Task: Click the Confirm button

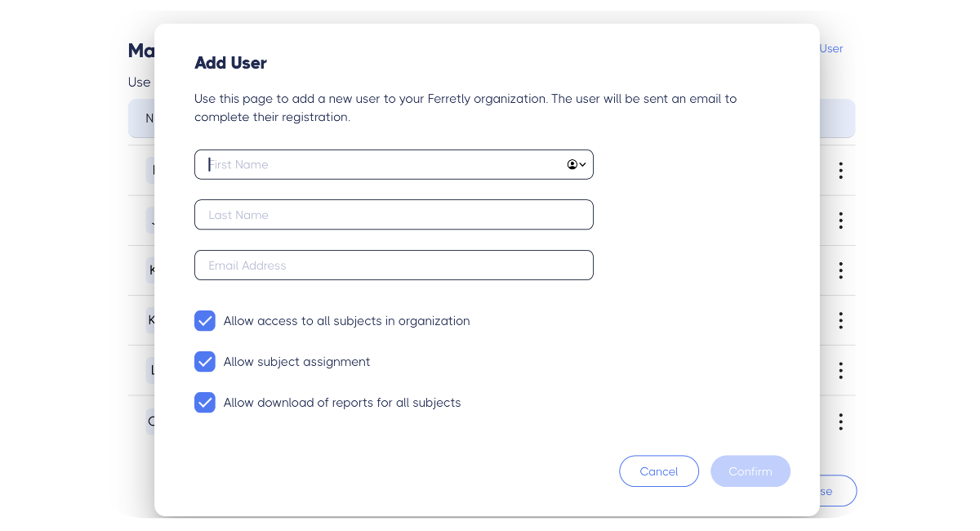Action: point(750,471)
